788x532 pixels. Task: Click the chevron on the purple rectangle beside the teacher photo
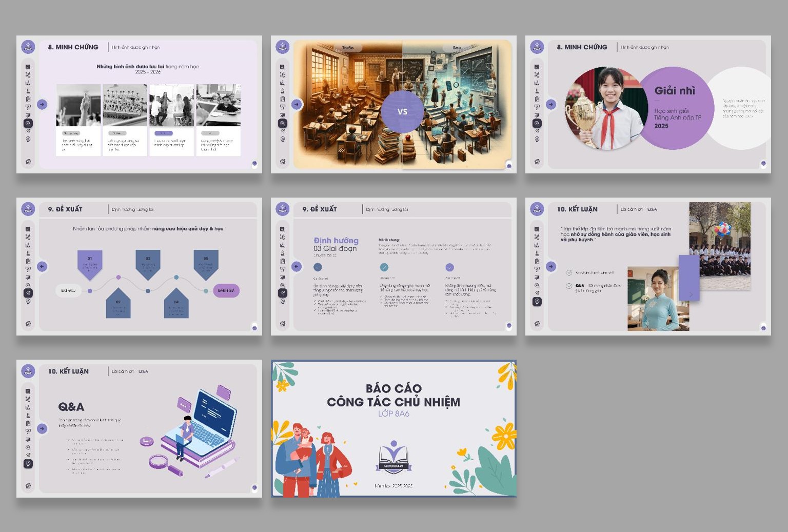[691, 294]
